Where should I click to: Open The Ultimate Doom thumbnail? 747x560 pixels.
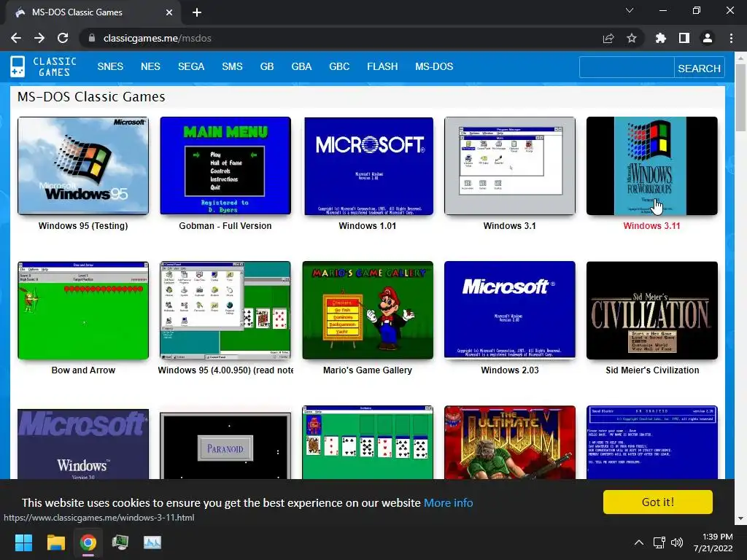coord(510,443)
